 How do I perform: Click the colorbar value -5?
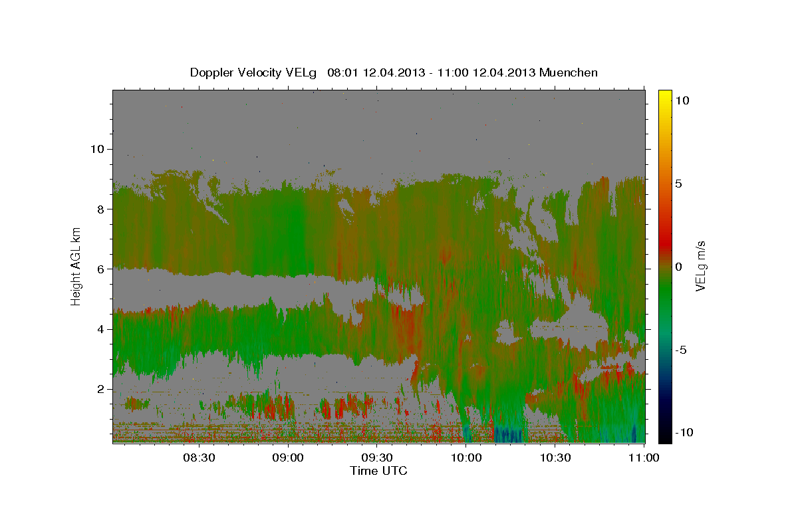681,350
